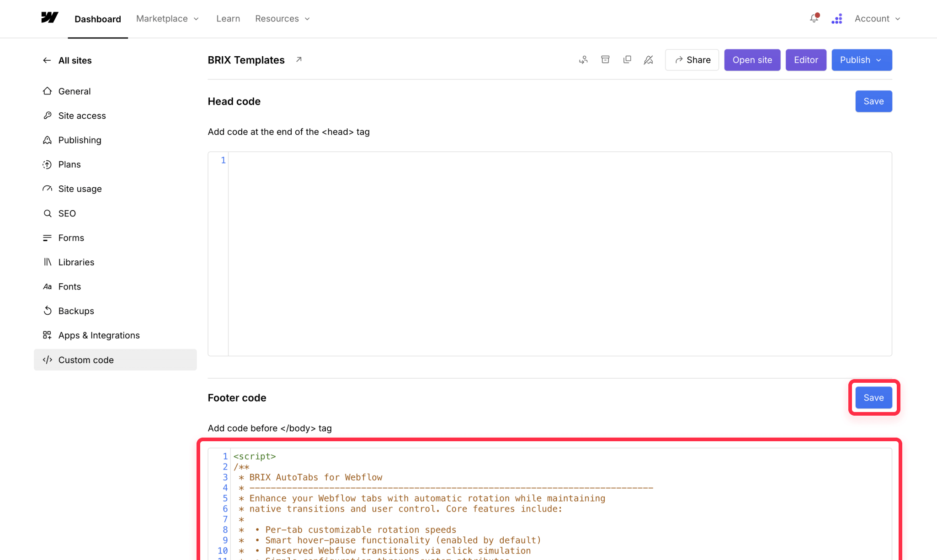937x560 pixels.
Task: Open Fonts settings
Action: (115, 286)
